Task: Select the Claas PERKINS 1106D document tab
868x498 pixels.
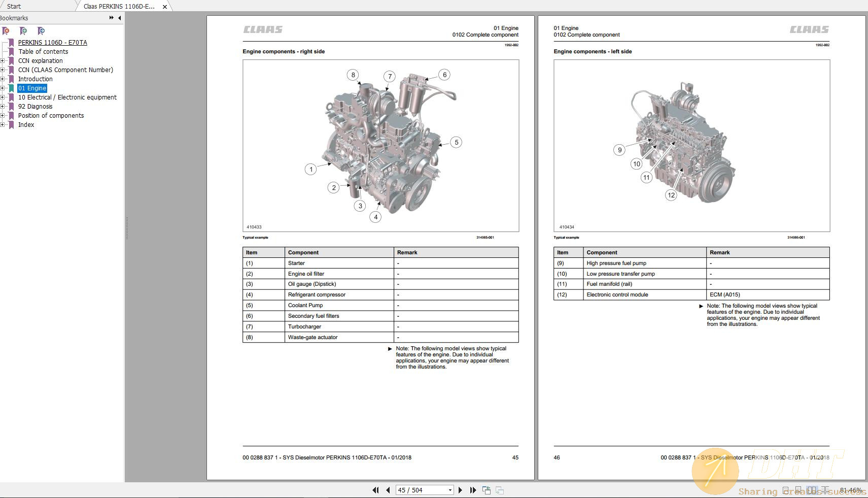Action: [x=119, y=7]
